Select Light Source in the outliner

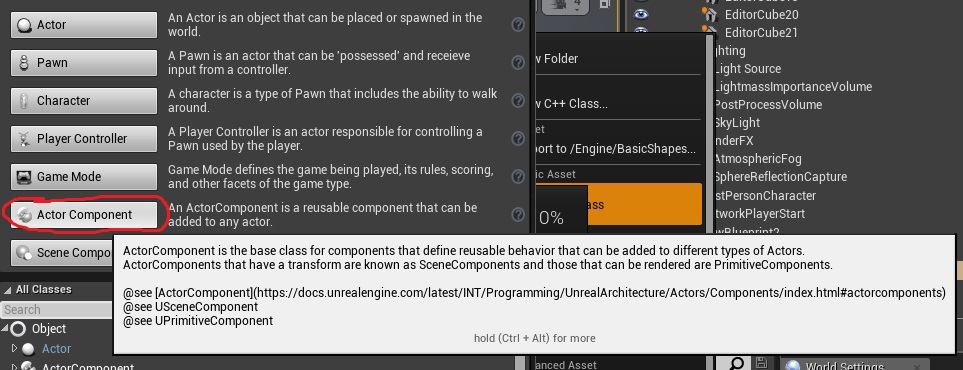(748, 68)
